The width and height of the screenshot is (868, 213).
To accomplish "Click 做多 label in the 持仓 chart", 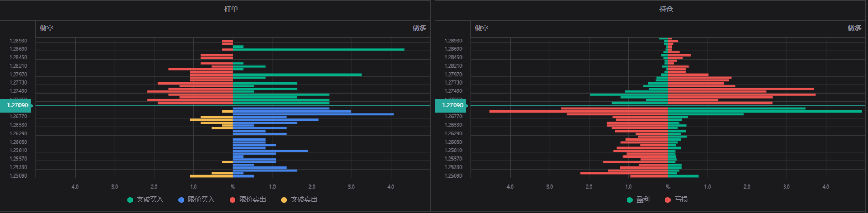I will 854,28.
